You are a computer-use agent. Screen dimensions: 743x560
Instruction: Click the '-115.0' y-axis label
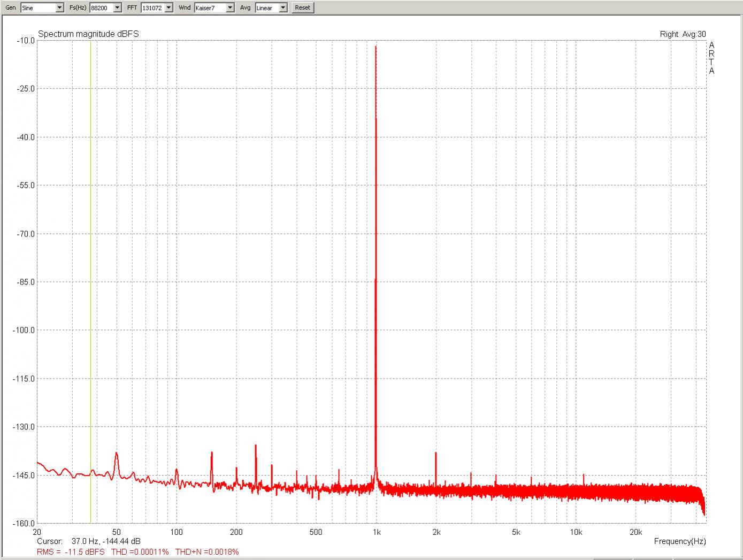[x=24, y=379]
